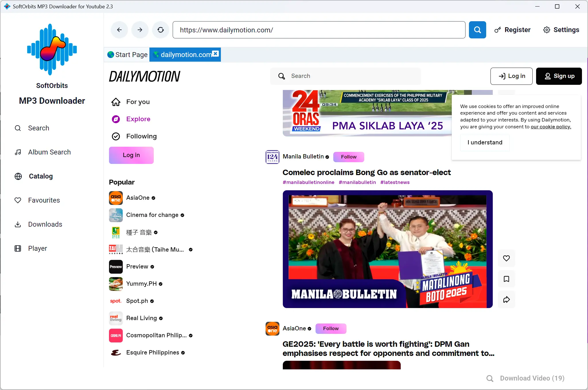The height and width of the screenshot is (390, 588).
Task: Open Cosmopolitan Philippines channel
Action: [151, 335]
